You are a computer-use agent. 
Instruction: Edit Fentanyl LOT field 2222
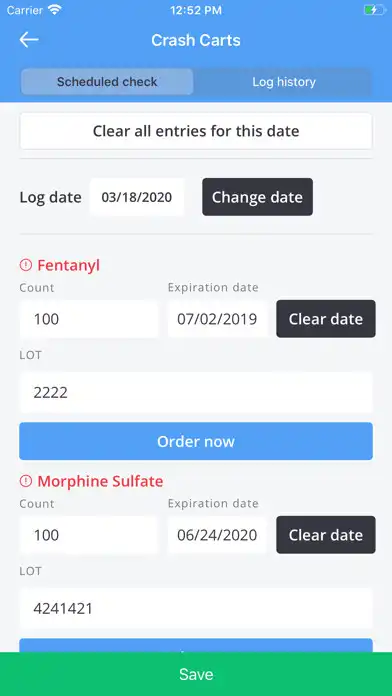pos(196,393)
